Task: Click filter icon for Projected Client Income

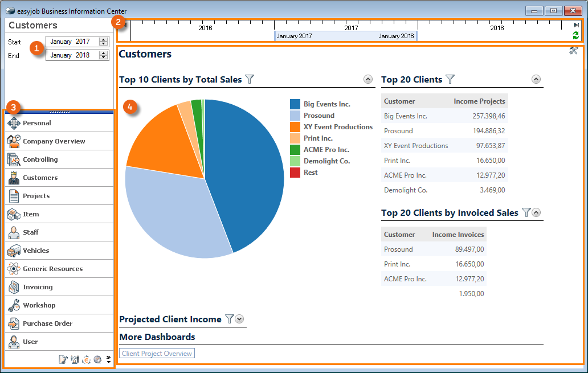Action: [x=229, y=319]
